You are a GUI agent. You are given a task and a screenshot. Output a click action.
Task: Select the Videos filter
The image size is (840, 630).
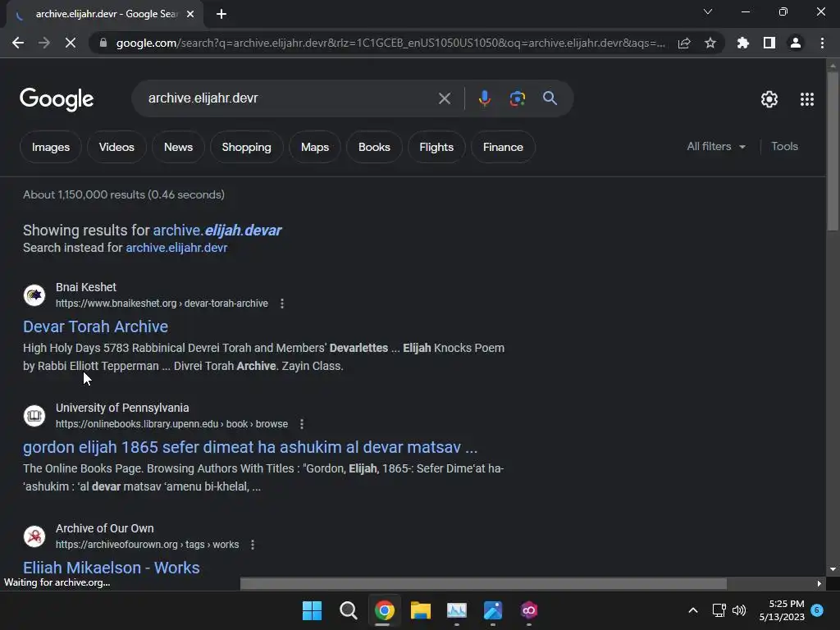point(116,147)
